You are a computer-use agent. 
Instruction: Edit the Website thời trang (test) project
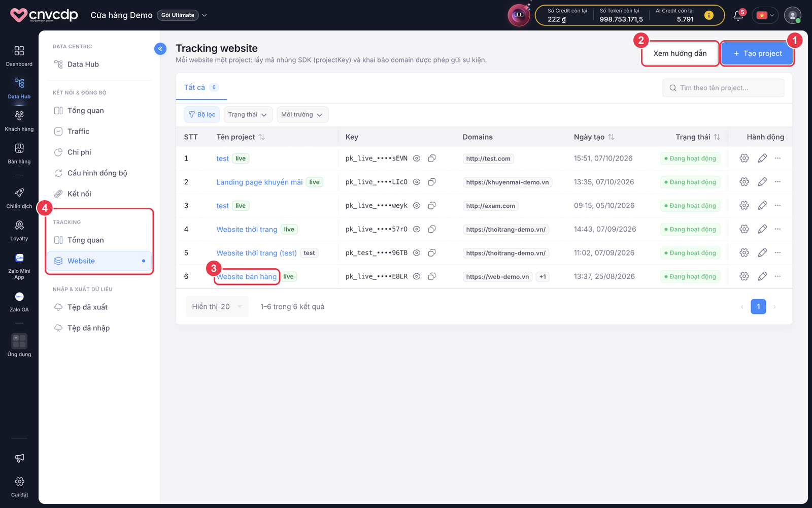[x=762, y=253]
